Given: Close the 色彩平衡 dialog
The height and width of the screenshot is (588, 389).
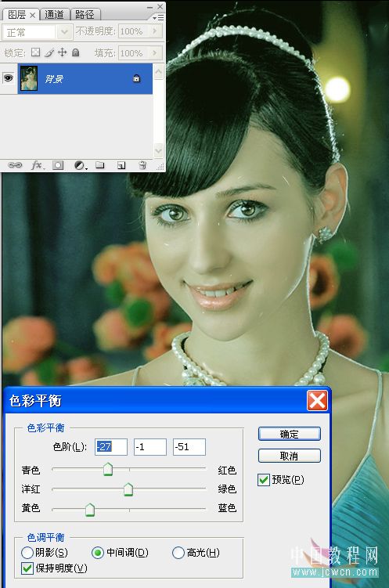Looking at the screenshot, I should tap(317, 401).
